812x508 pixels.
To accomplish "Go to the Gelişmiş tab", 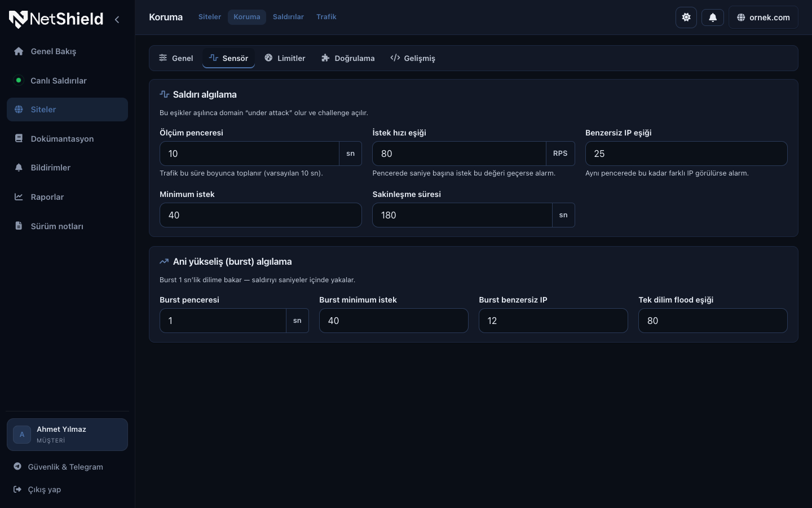I will point(413,58).
